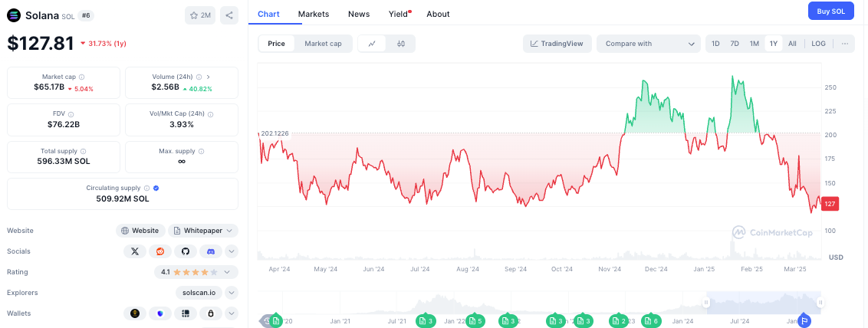Image resolution: width=868 pixels, height=328 pixels.
Task: Open the event marker labeled 2
Action: click(x=618, y=321)
